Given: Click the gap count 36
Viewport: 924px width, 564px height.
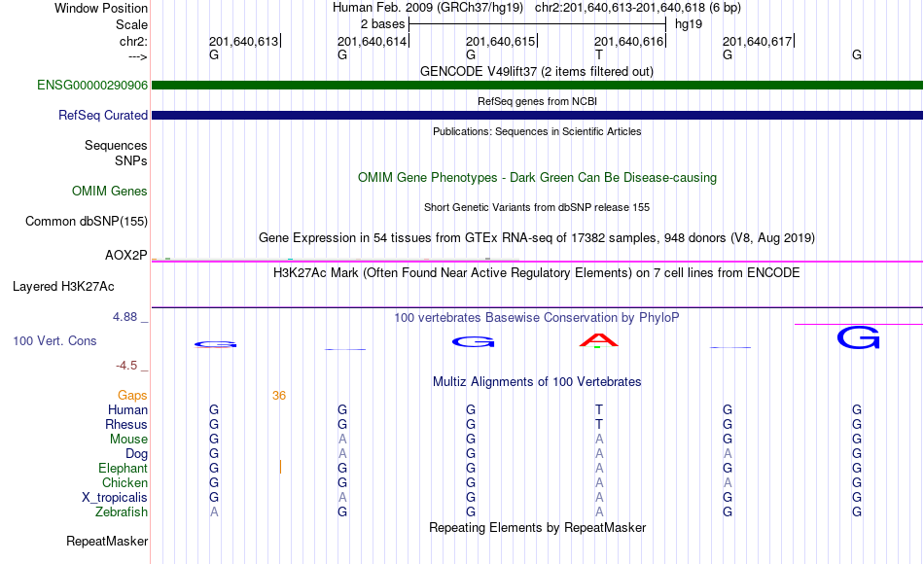Looking at the screenshot, I should point(279,396).
